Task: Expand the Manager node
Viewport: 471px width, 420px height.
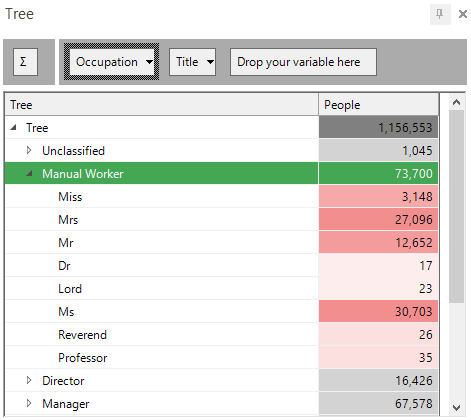Action: click(x=29, y=403)
